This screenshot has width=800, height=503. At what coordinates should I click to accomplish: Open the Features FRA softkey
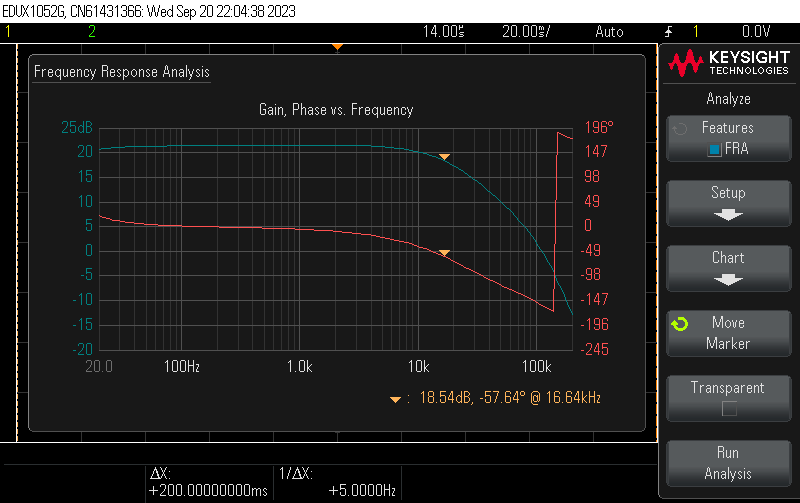(x=729, y=139)
